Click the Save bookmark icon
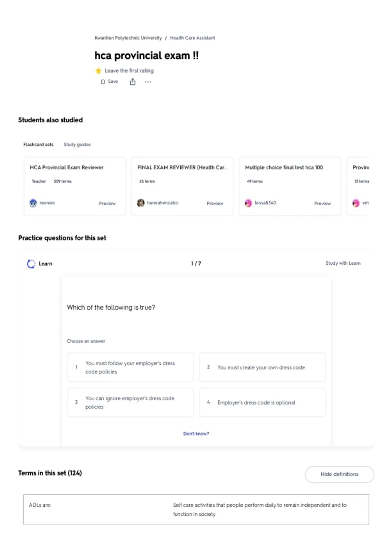Viewport: 392px width, 556px height. pyautogui.click(x=103, y=82)
